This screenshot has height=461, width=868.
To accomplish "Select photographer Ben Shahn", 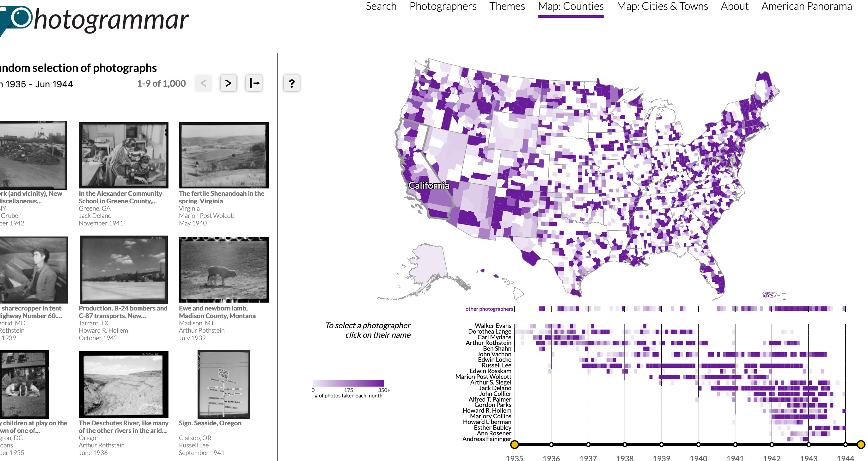I will click(x=497, y=348).
